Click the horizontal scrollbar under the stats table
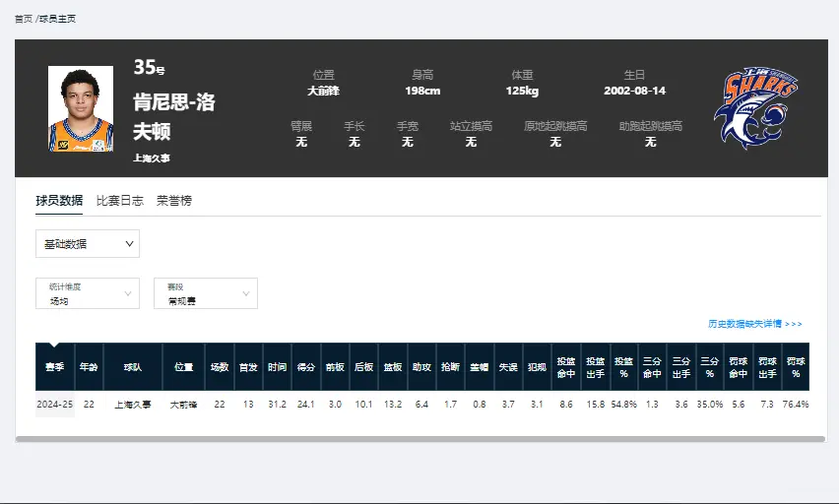 (x=419, y=439)
